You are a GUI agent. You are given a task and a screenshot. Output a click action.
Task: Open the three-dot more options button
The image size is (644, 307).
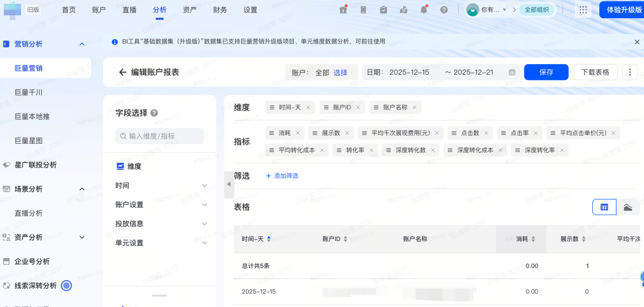coord(630,72)
